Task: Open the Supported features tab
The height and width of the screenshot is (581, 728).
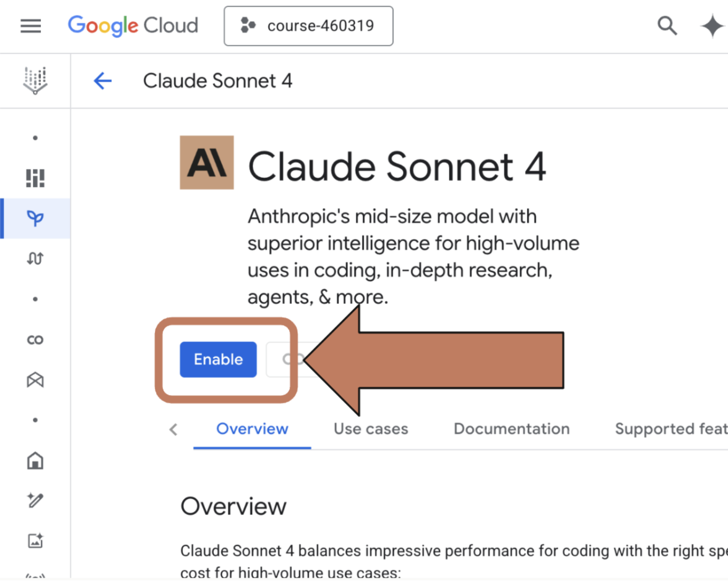Action: click(x=671, y=429)
